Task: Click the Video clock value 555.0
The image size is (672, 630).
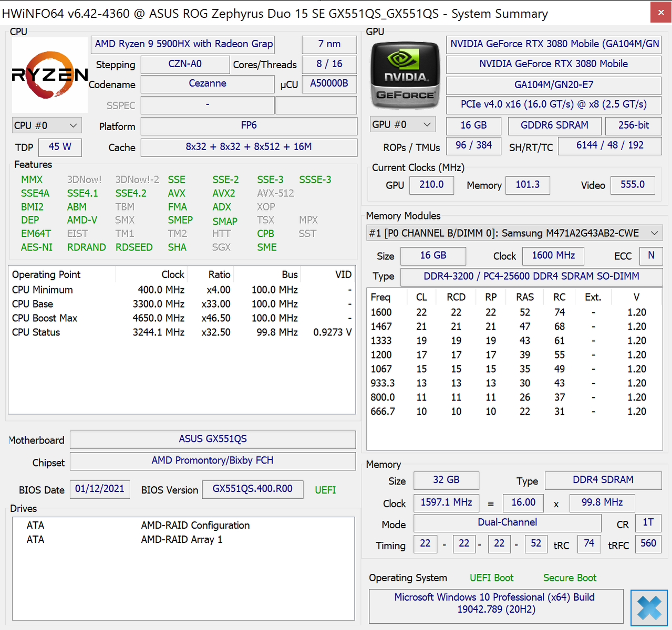Action: 633,185
